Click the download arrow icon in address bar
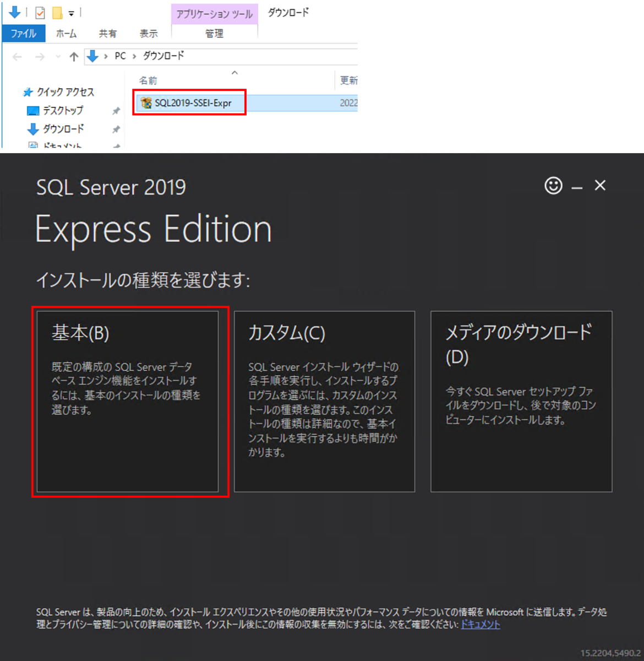Viewport: 644px width, 661px height. point(92,56)
